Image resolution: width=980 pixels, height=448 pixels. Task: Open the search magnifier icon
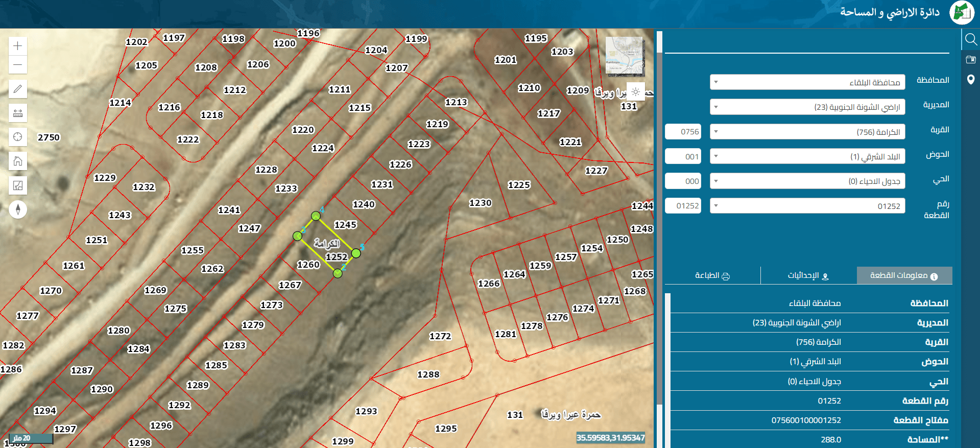(971, 39)
